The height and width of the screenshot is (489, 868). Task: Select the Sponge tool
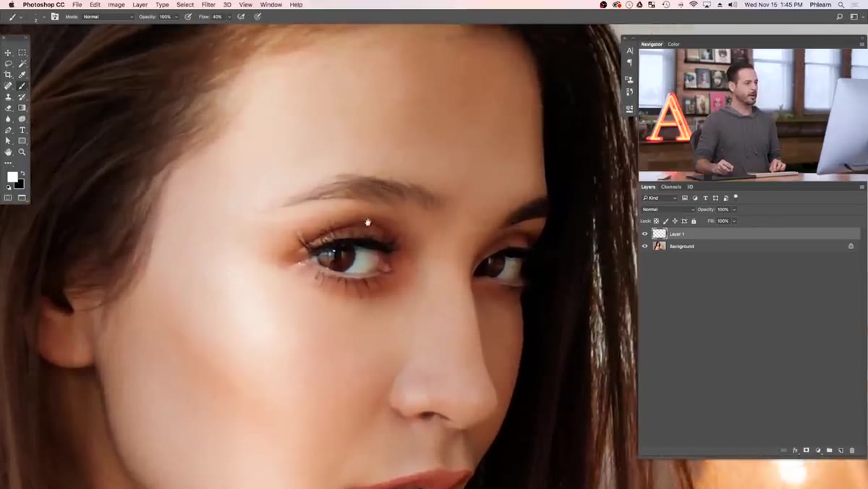click(x=22, y=119)
